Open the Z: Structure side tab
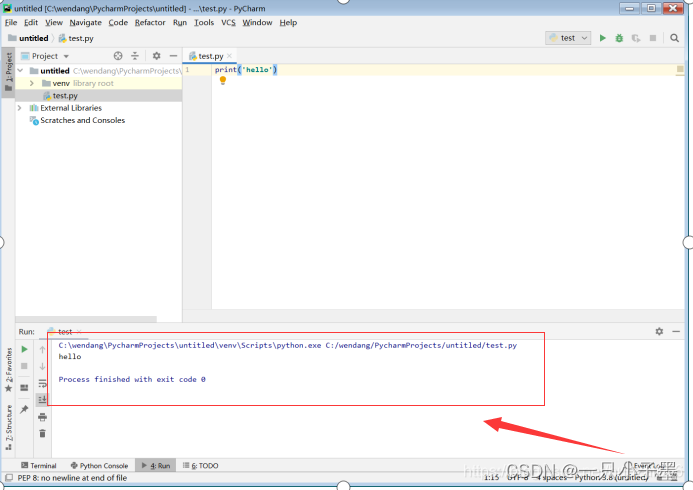 [8, 426]
